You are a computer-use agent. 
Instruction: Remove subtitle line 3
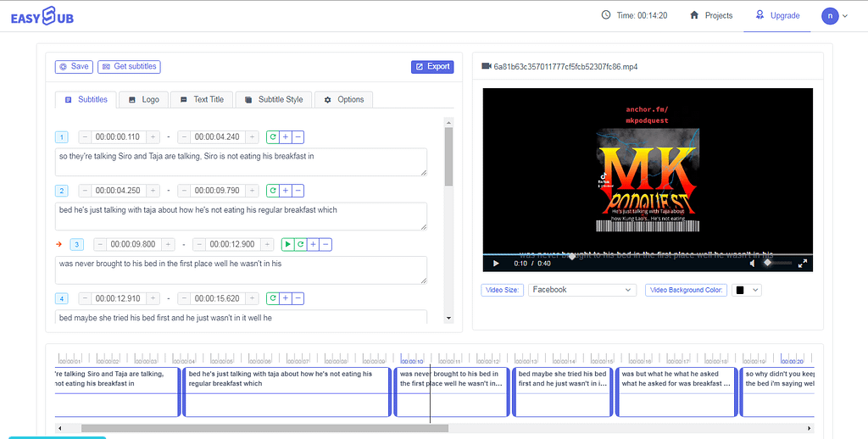coord(325,244)
